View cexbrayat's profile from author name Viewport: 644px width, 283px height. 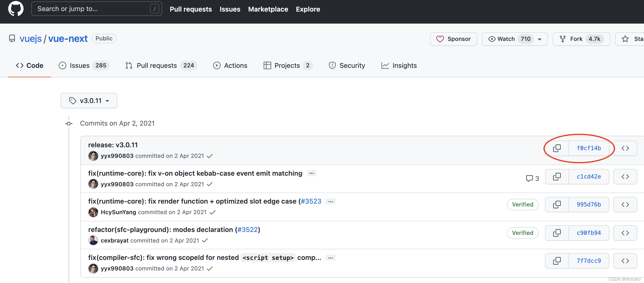tap(115, 240)
